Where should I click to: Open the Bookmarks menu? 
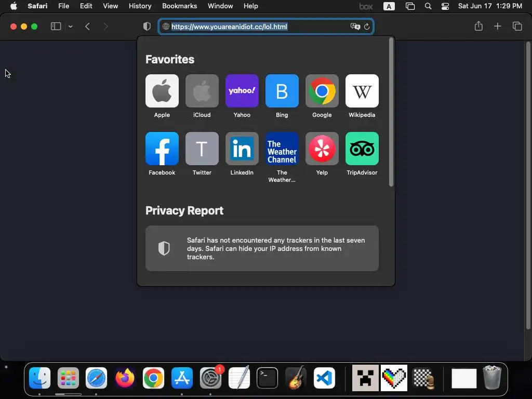179,6
